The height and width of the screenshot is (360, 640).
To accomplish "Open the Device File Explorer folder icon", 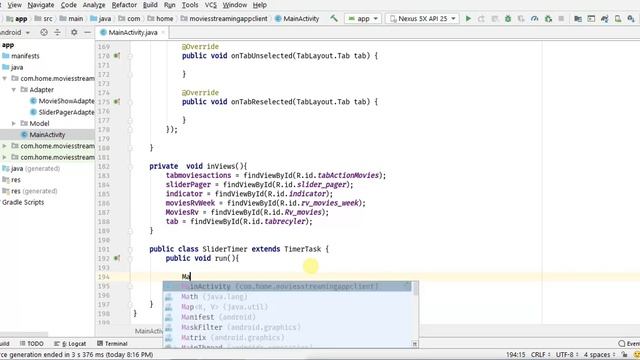I will (x=578, y=19).
